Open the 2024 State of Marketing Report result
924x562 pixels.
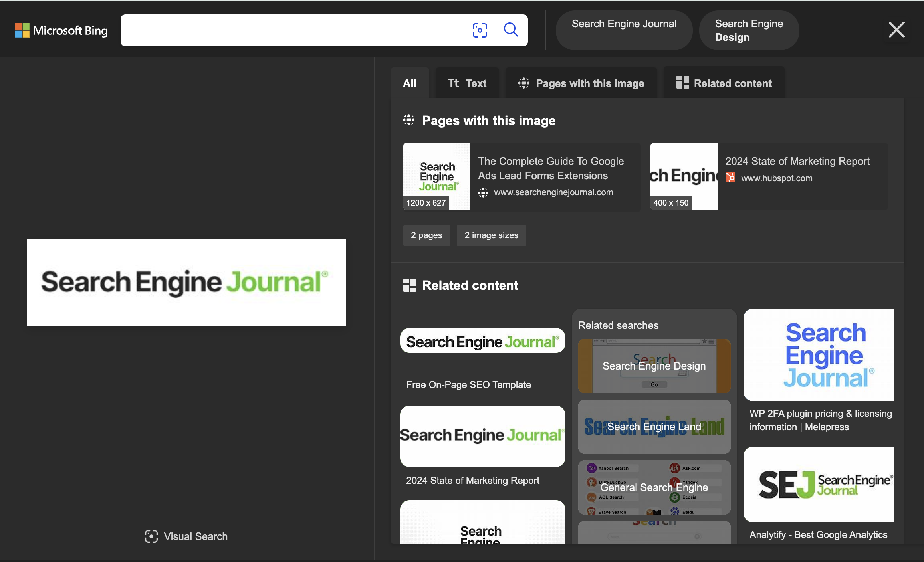click(797, 161)
